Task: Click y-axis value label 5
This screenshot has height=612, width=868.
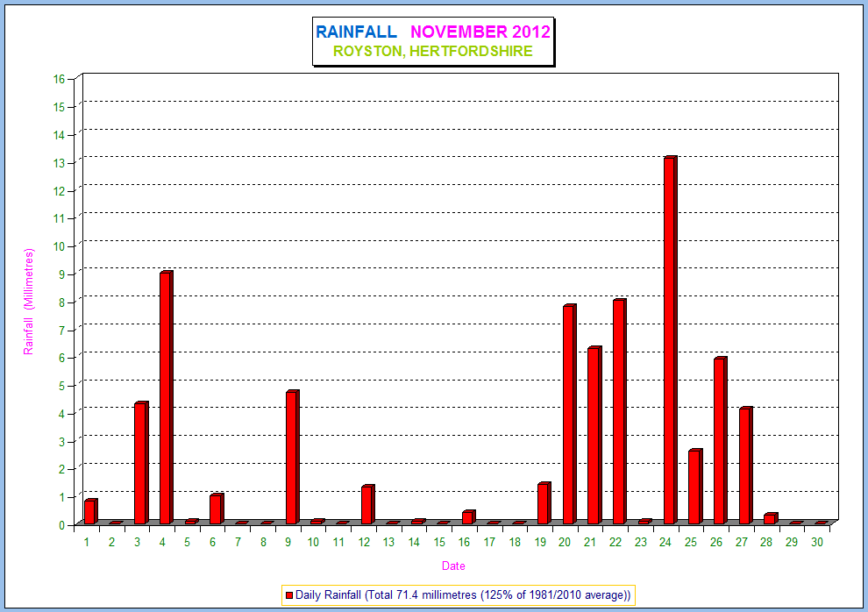Action: click(62, 386)
